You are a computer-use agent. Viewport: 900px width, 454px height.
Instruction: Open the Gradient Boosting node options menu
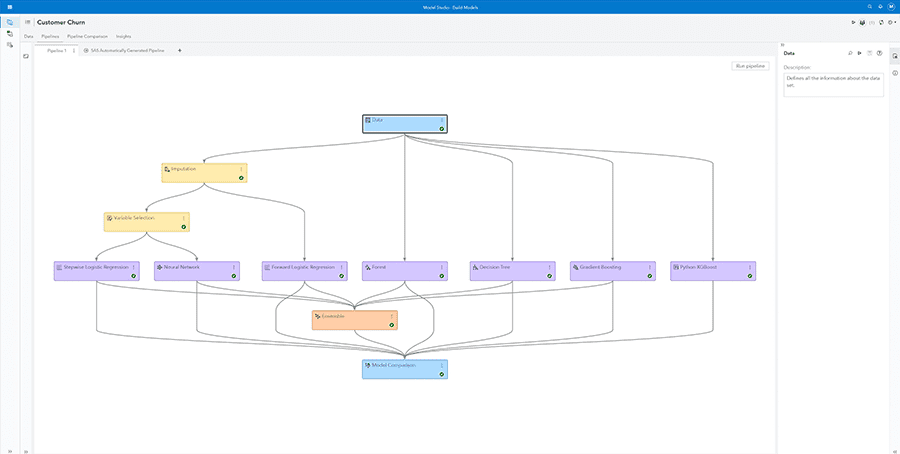(x=650, y=267)
